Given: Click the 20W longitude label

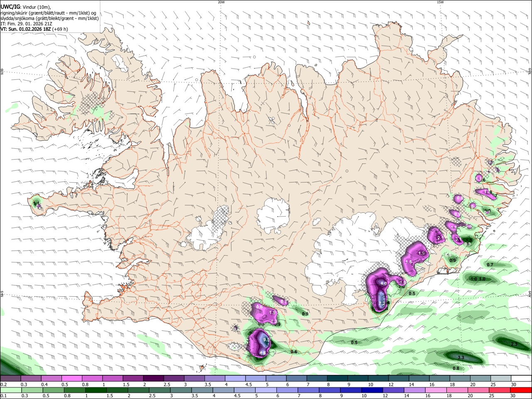Looking at the screenshot, I should click(222, 2).
